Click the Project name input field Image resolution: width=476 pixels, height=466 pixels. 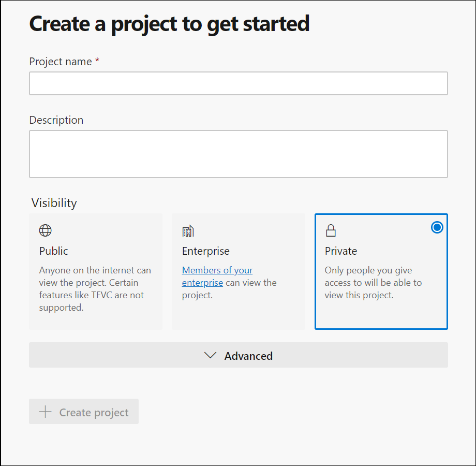pos(239,83)
